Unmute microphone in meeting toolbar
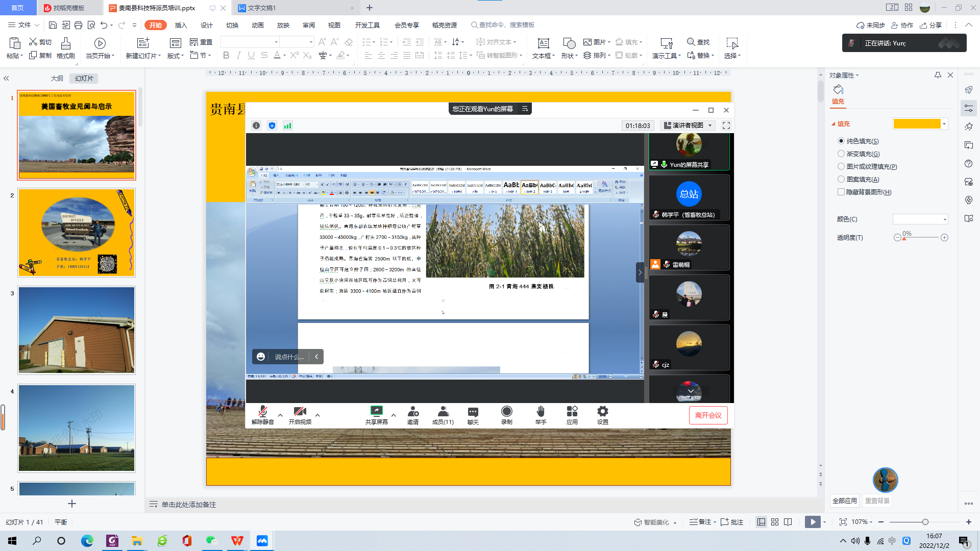Viewport: 980px width, 551px height. click(263, 415)
